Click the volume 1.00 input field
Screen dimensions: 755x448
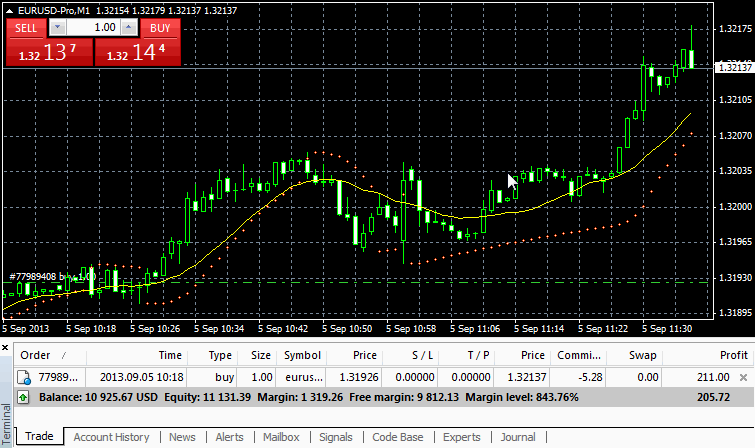(93, 28)
